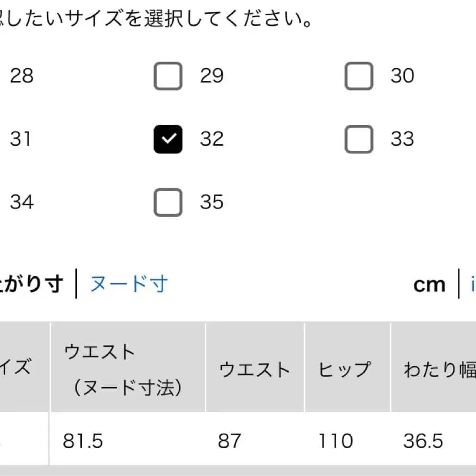The height and width of the screenshot is (476, 476).
Task: Click the ヒップ column header
Action: point(343,370)
